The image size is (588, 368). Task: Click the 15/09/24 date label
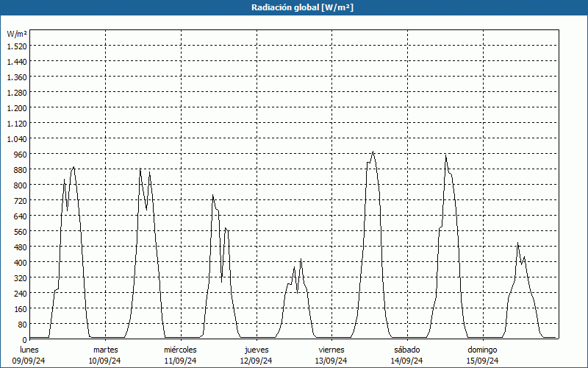482,361
